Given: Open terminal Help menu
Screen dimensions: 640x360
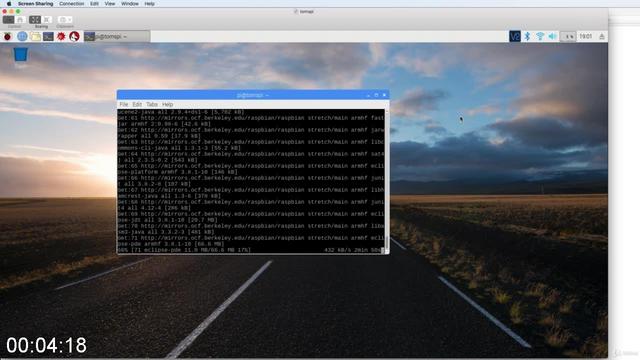Looking at the screenshot, I should (x=167, y=104).
